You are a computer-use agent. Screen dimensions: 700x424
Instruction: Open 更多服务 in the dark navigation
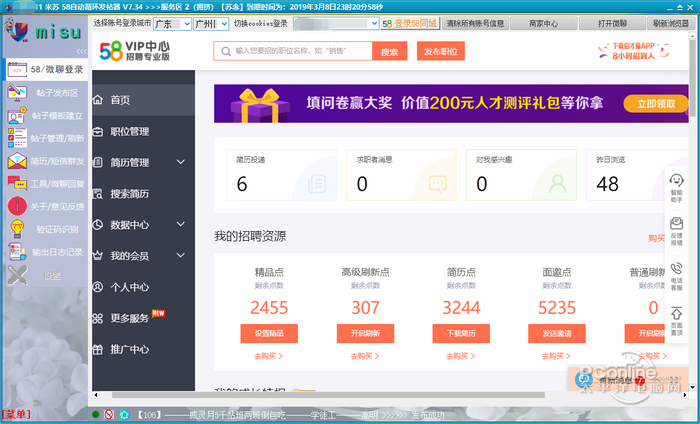coord(143,318)
